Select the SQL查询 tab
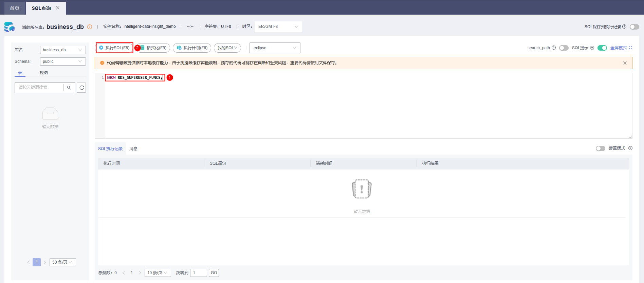 pyautogui.click(x=41, y=8)
